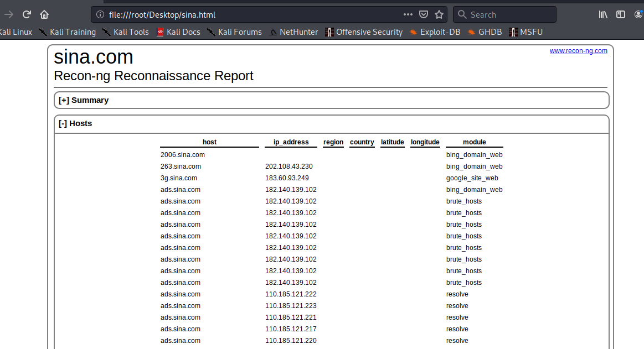
Task: Select host 263.sina.com
Action: pos(181,166)
